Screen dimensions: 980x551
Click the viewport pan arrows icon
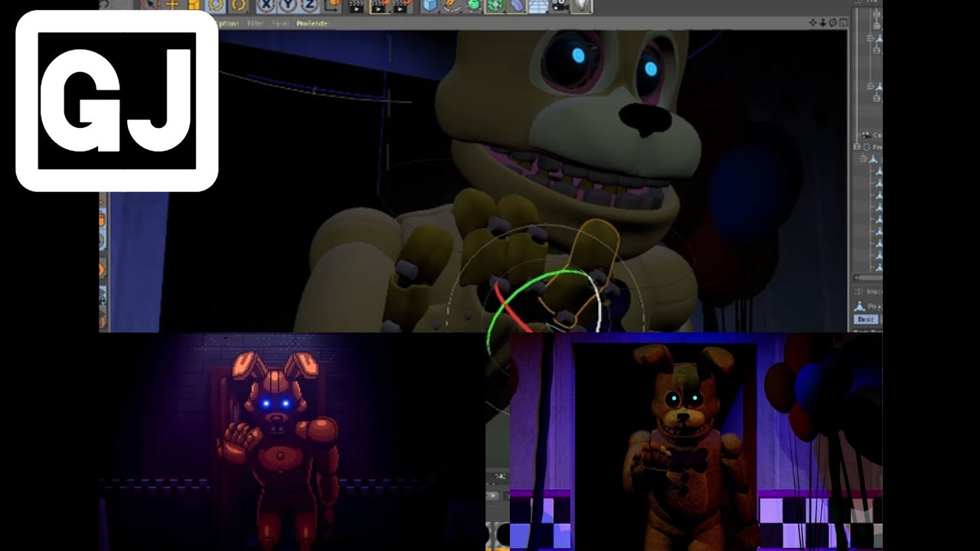pyautogui.click(x=813, y=22)
